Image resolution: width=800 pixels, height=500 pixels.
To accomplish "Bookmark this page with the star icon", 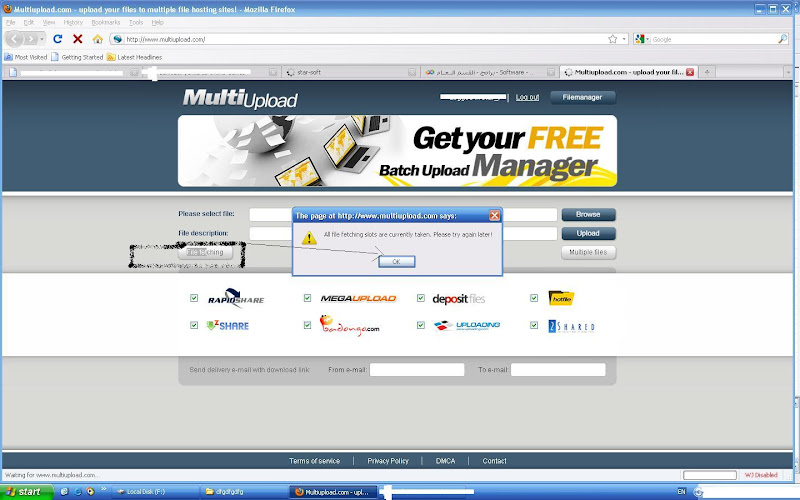I will [x=613, y=39].
